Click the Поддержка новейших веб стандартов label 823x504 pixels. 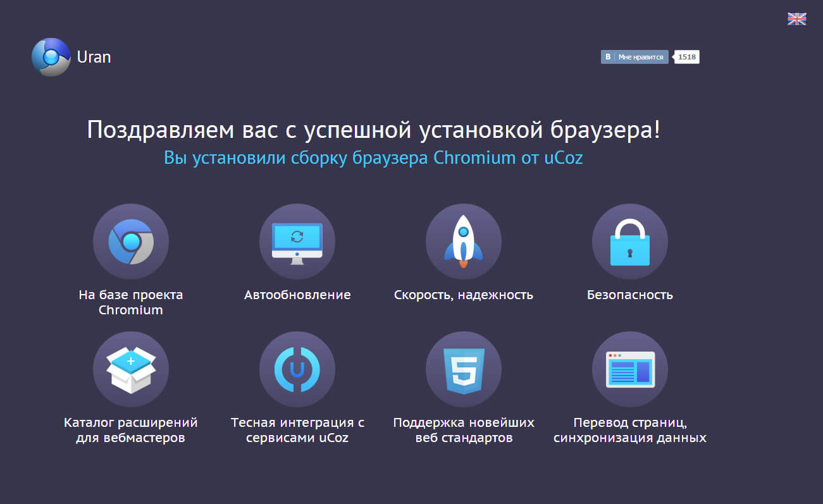[464, 429]
